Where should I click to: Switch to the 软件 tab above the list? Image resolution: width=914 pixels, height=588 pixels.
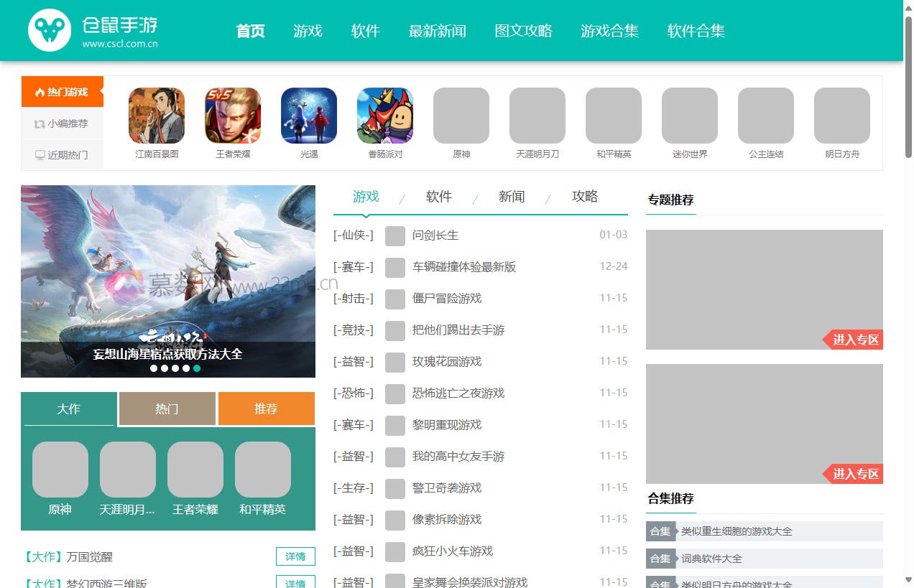tap(439, 196)
